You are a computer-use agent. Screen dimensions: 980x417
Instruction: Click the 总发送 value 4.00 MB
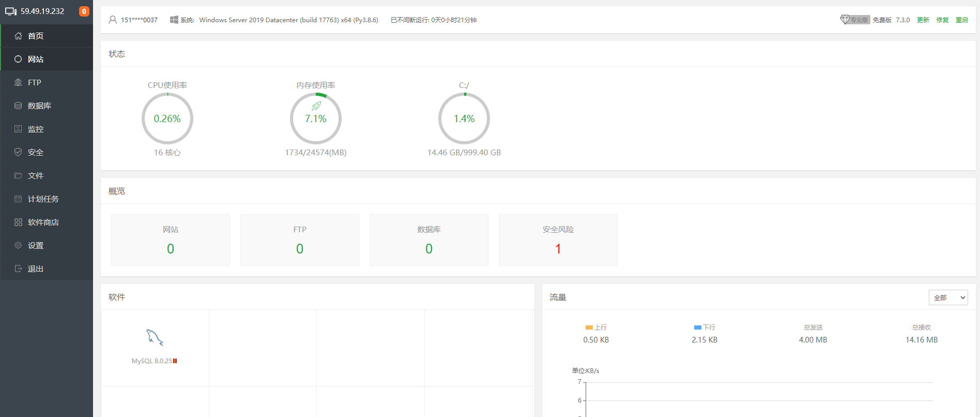click(x=813, y=340)
